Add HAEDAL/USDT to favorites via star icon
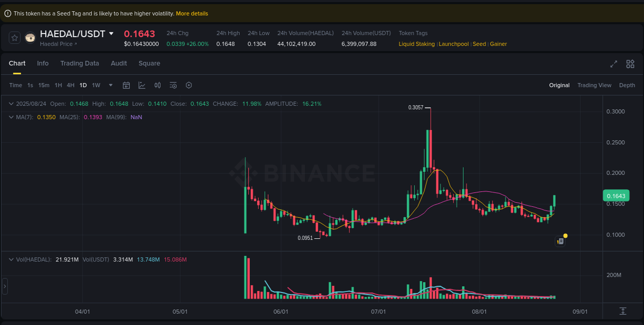 point(14,37)
